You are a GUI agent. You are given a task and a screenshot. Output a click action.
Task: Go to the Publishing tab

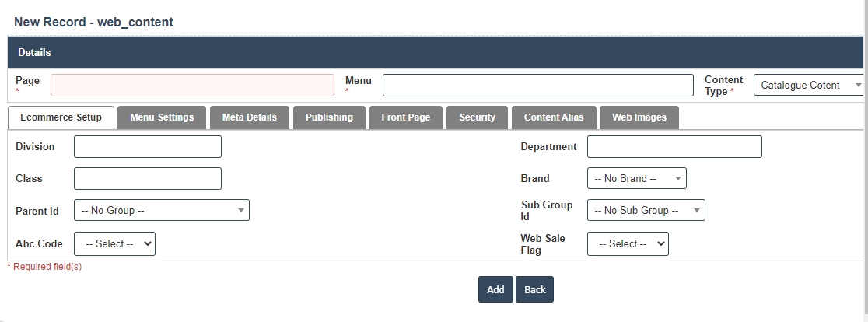(x=329, y=117)
